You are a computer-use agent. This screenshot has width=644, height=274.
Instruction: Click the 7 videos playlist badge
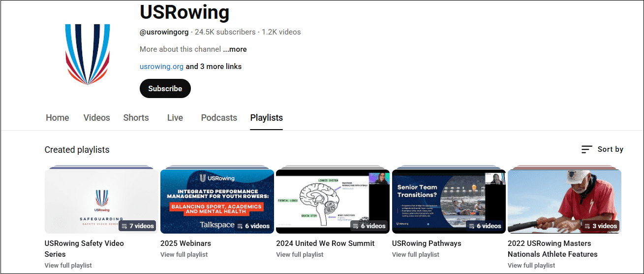(x=137, y=226)
